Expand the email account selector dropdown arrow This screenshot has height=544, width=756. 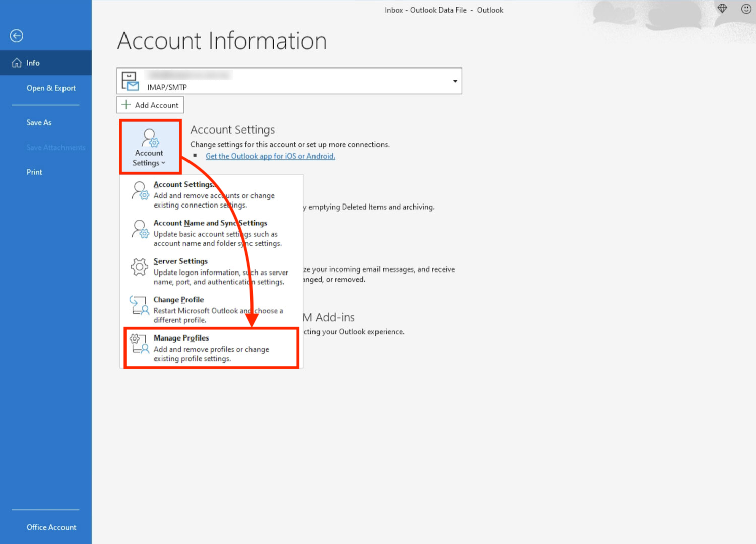pyautogui.click(x=455, y=81)
